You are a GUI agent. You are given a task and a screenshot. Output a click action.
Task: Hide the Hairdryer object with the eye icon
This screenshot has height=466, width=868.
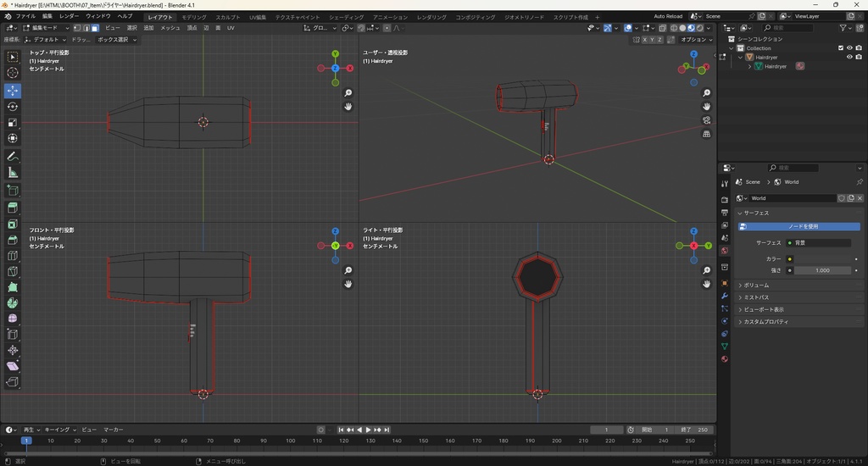849,58
